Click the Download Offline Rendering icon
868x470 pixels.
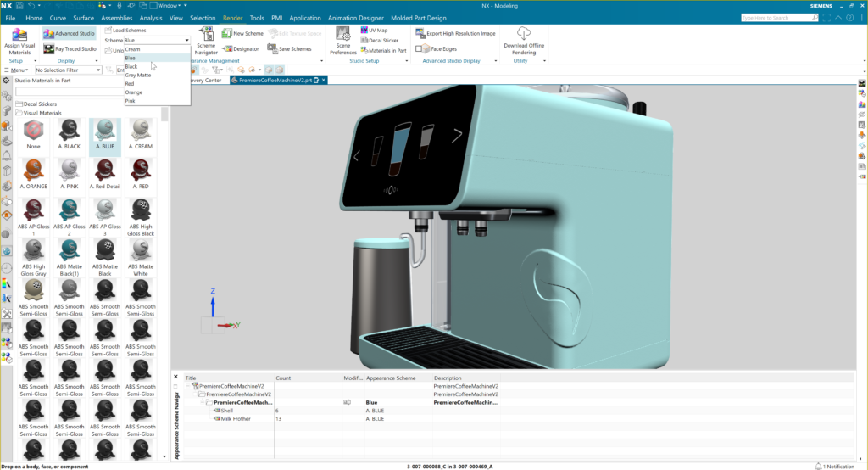tap(524, 34)
